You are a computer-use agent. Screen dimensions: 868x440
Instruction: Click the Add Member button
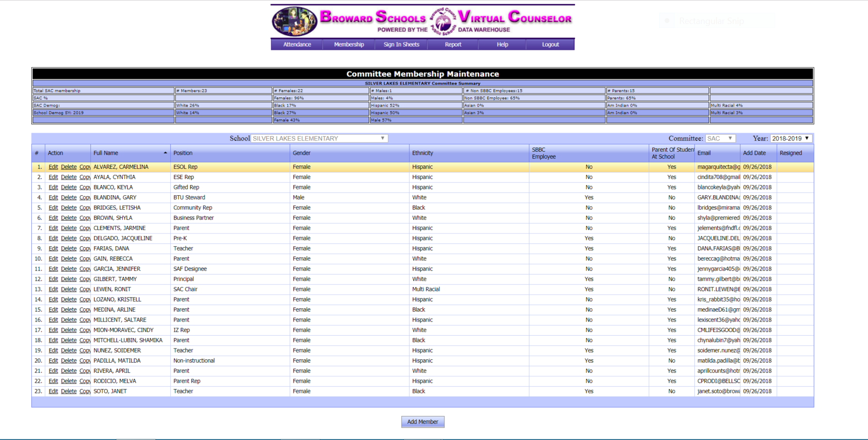click(x=423, y=422)
